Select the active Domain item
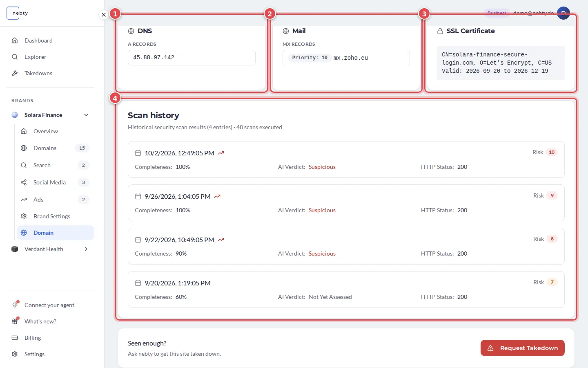This screenshot has width=588, height=368. point(56,233)
